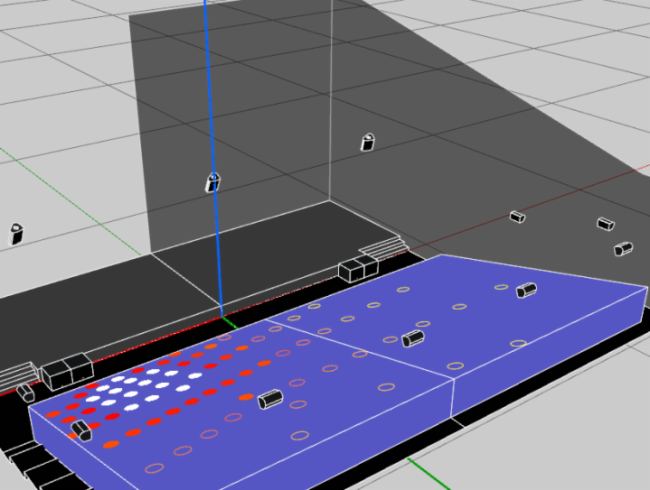Select the hanging fixture in front of the back wall
The height and width of the screenshot is (490, 650).
pyautogui.click(x=368, y=141)
